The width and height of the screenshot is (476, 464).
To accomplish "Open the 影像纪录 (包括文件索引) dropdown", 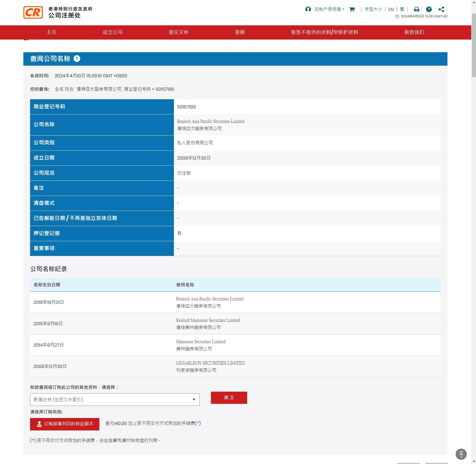I will [x=115, y=400].
